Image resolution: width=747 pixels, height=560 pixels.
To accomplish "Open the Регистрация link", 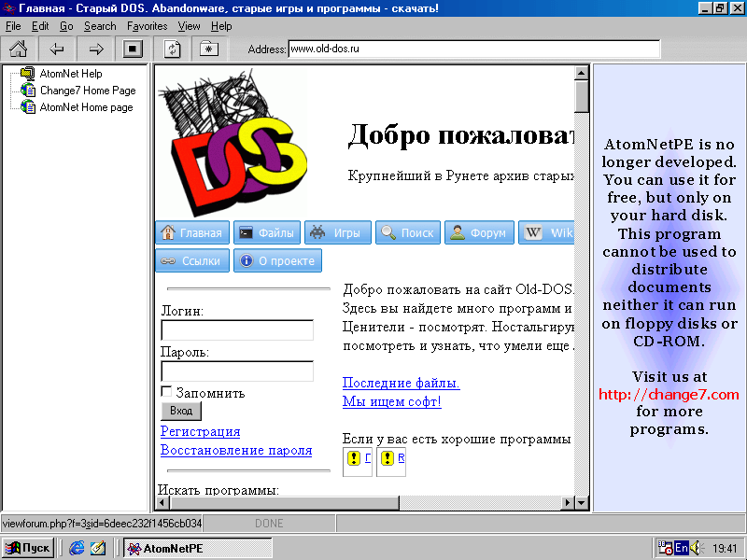I will (x=200, y=431).
